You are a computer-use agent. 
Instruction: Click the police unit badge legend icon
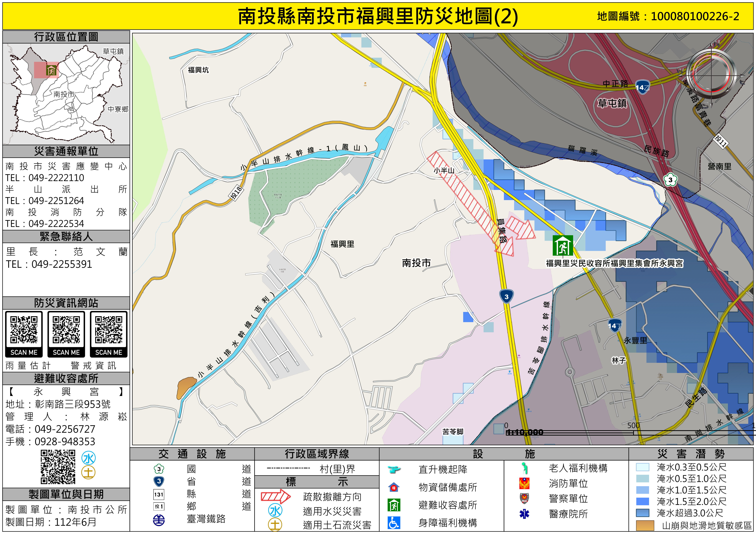click(x=524, y=498)
